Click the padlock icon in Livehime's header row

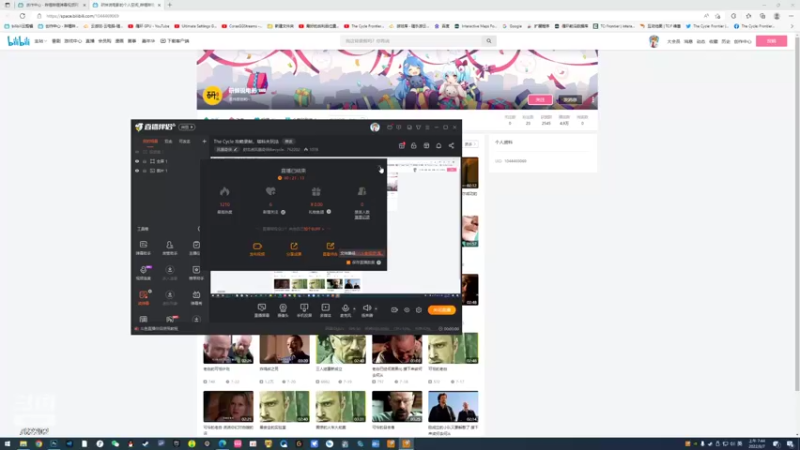tap(414, 146)
